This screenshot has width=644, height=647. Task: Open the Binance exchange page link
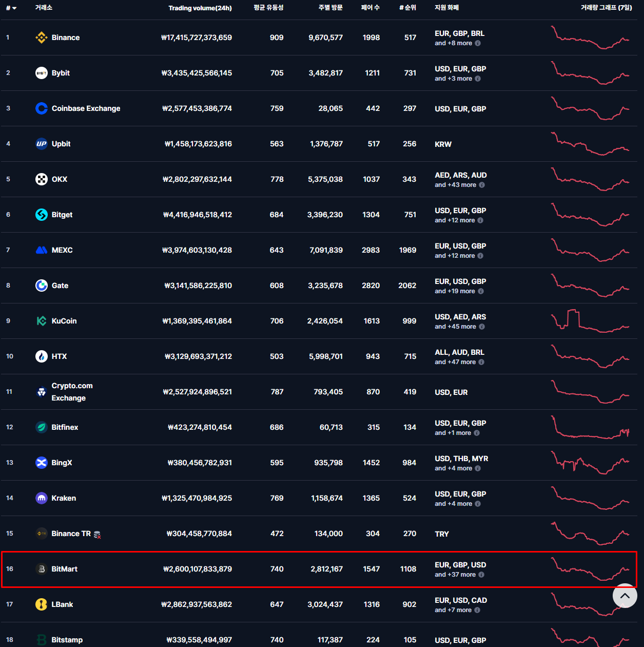coord(66,37)
